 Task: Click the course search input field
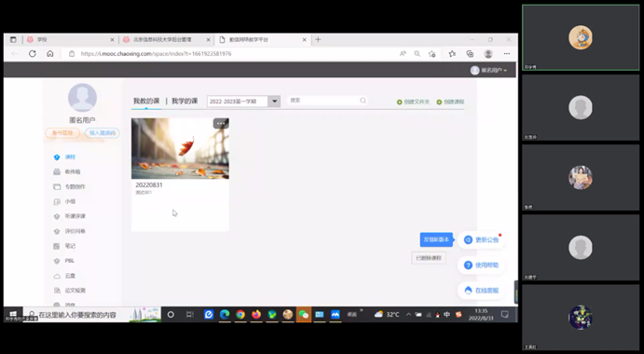pyautogui.click(x=323, y=101)
